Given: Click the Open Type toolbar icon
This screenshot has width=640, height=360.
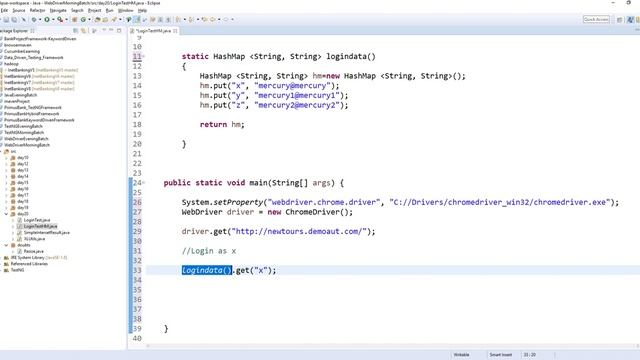Looking at the screenshot, I should point(97,19).
